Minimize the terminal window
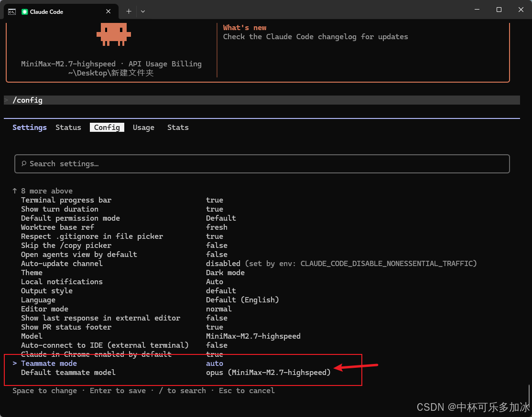 pos(477,10)
